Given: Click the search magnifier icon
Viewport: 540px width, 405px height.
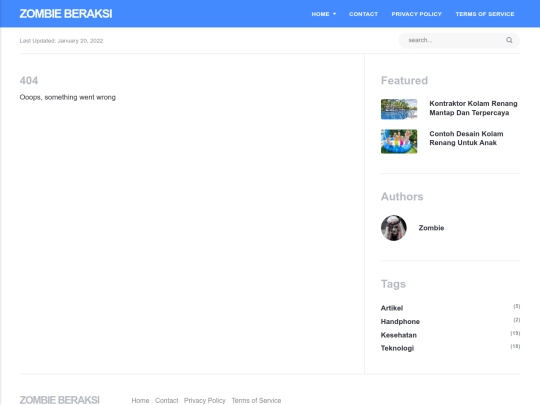Looking at the screenshot, I should point(509,40).
